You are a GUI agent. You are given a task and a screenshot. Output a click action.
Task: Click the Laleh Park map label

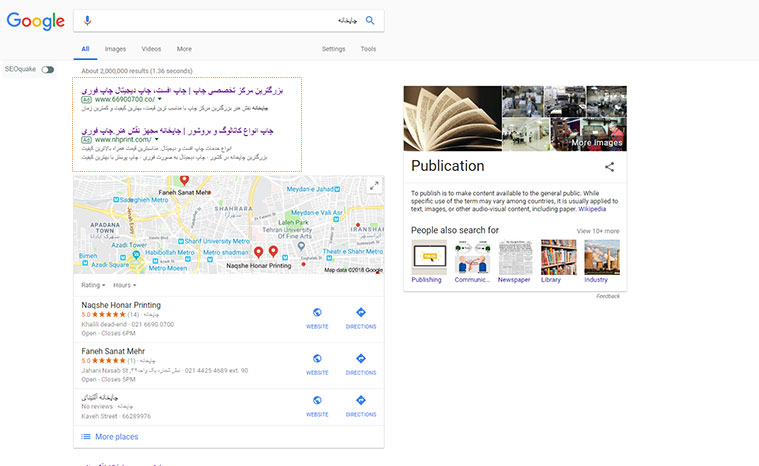click(x=293, y=222)
